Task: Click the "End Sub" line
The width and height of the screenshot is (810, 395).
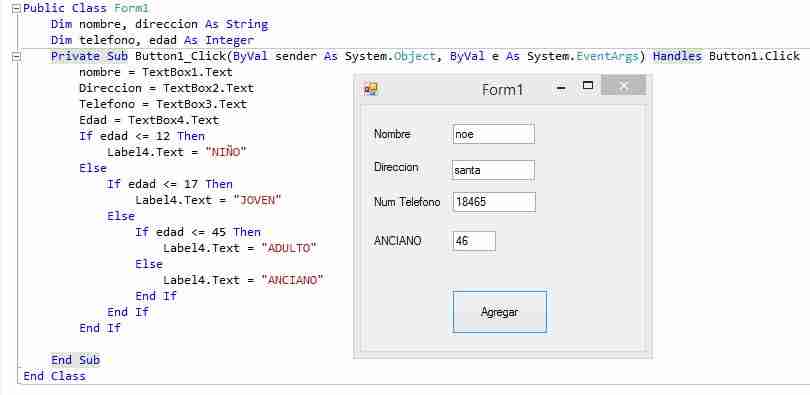Action: [x=75, y=360]
